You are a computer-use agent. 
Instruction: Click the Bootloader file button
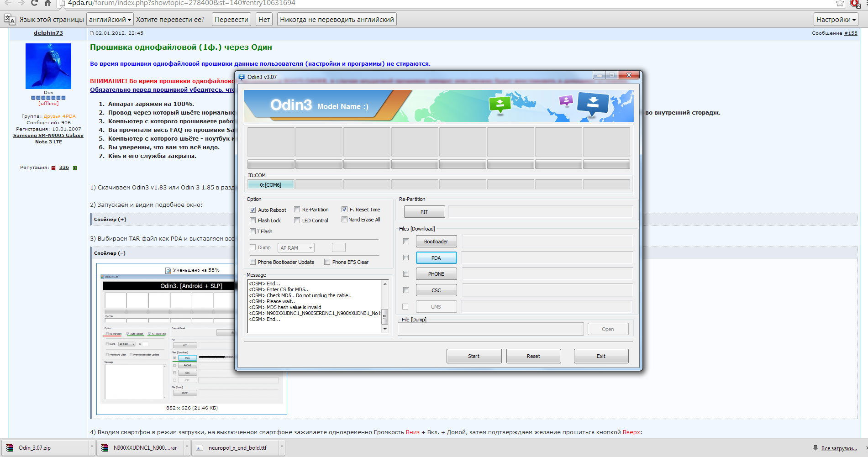pyautogui.click(x=436, y=242)
